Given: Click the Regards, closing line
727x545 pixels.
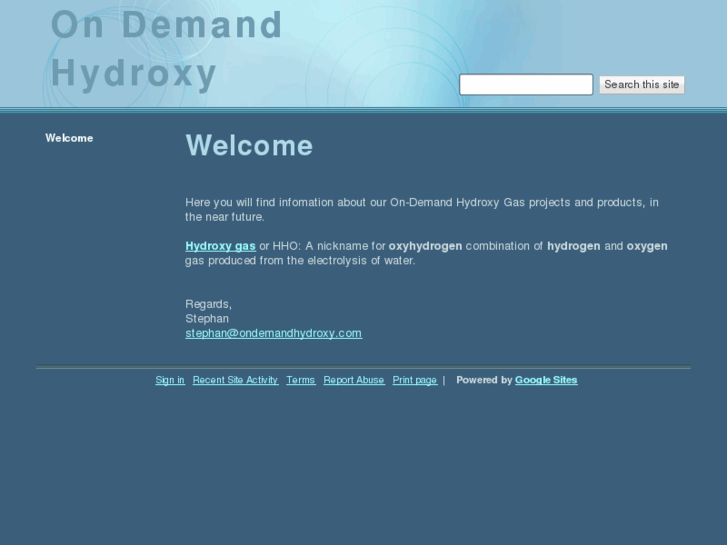Looking at the screenshot, I should [208, 304].
